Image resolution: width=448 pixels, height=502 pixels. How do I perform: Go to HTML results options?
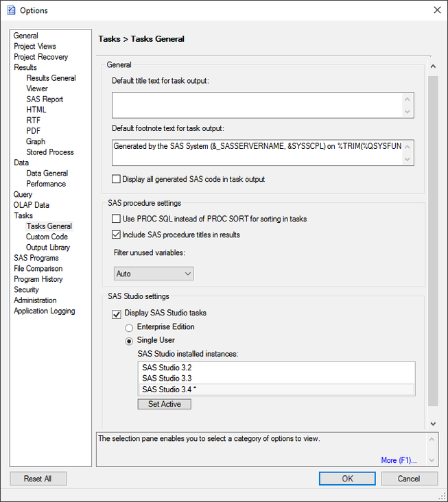[x=36, y=110]
